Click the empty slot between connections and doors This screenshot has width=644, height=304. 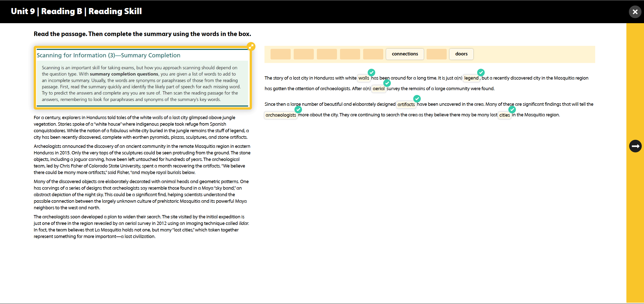[x=436, y=54]
